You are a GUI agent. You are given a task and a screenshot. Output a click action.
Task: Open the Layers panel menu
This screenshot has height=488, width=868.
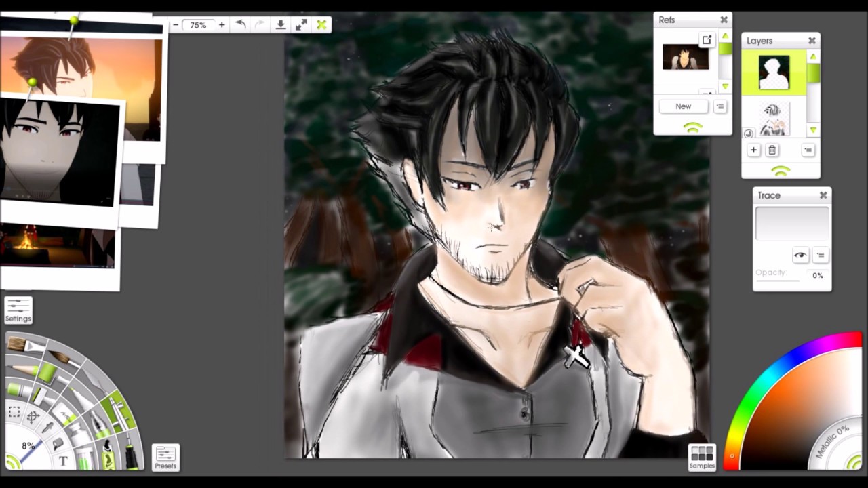pos(807,150)
